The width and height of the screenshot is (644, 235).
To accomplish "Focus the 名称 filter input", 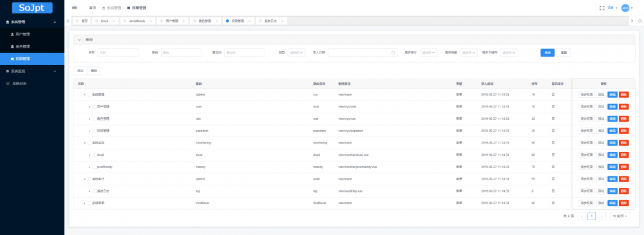I will pyautogui.click(x=117, y=53).
